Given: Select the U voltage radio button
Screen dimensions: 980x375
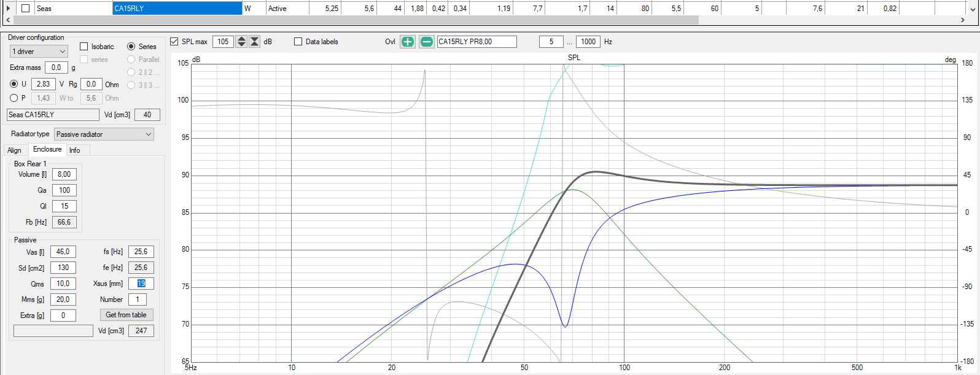Looking at the screenshot, I should coord(14,84).
